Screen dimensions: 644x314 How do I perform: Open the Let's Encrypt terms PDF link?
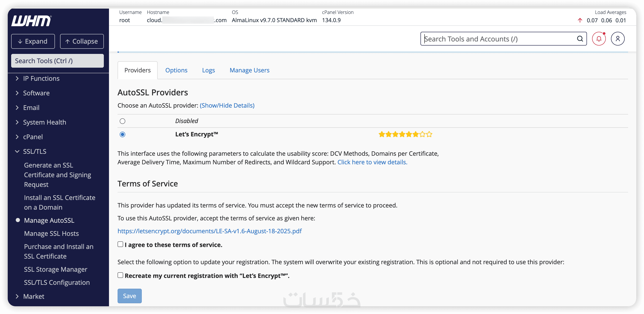pyautogui.click(x=210, y=231)
